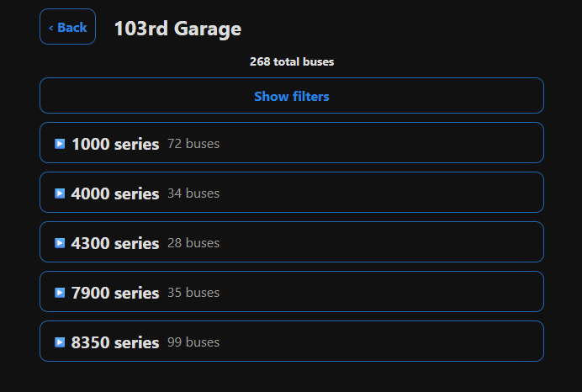
Task: Open the 7900 series group label
Action: coord(115,294)
